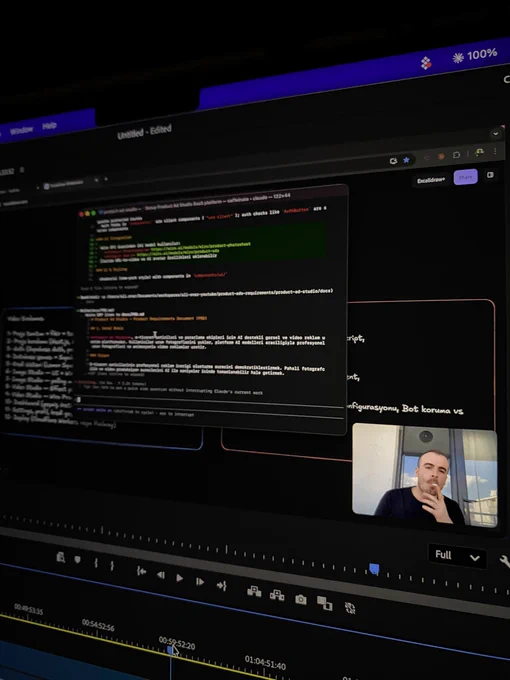Screen dimensions: 510x680
Task: Click the Untitled - Edited window title
Action: (x=144, y=131)
